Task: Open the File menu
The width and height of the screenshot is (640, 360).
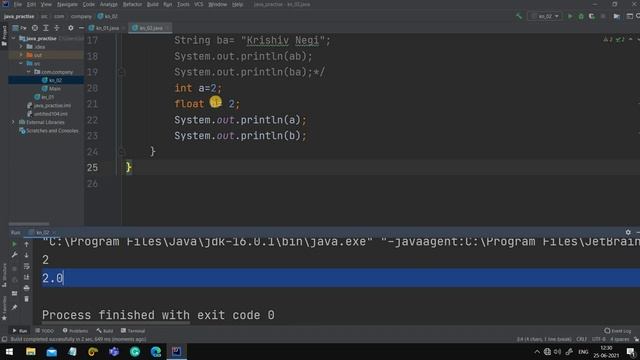Action: (18, 4)
